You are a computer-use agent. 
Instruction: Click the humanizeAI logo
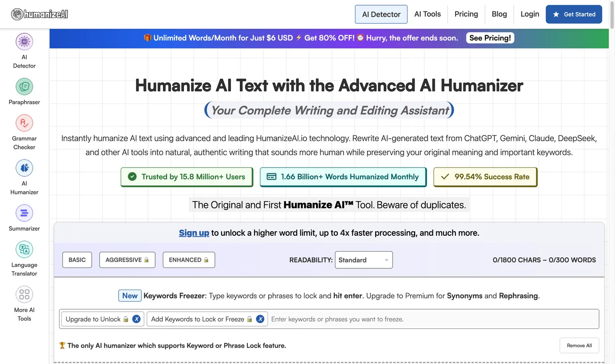pyautogui.click(x=40, y=14)
